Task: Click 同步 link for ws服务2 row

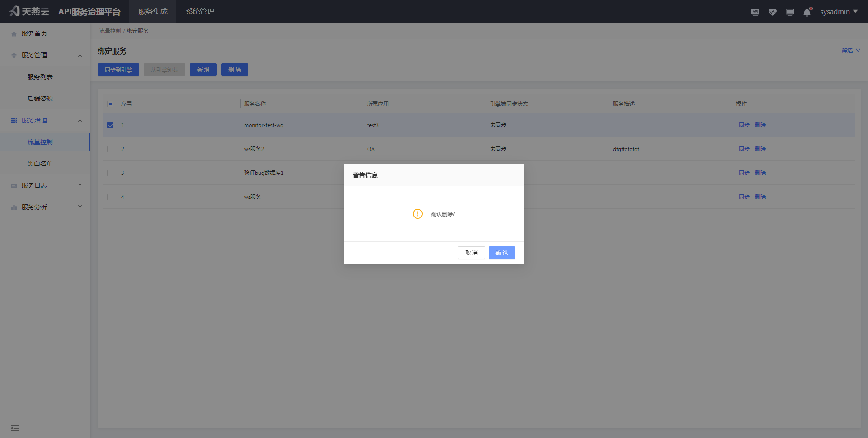Action: pyautogui.click(x=744, y=149)
